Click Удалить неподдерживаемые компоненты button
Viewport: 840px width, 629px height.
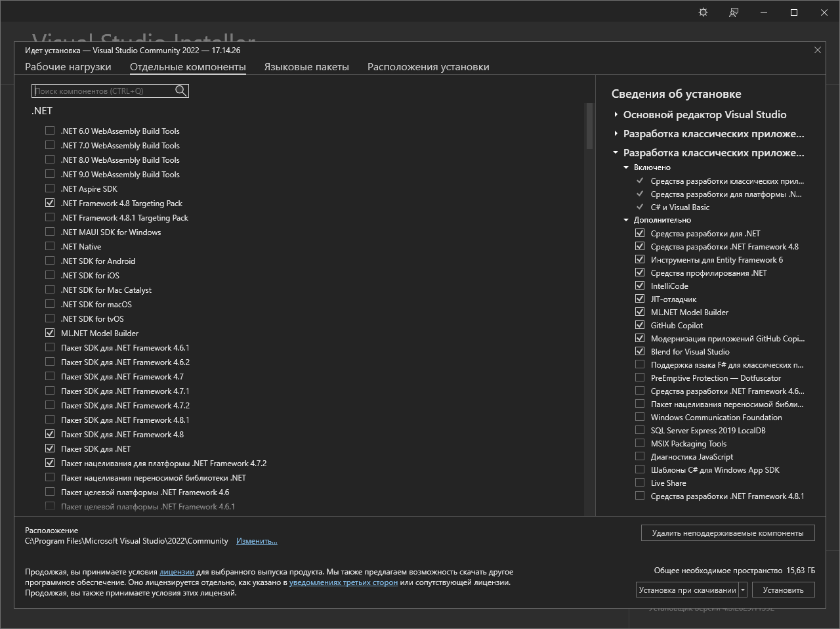[727, 533]
